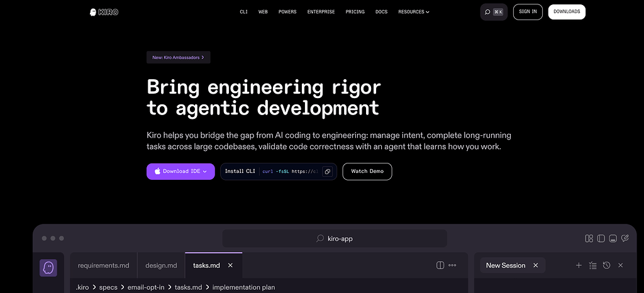Click the SIGN IN button

coord(528,12)
